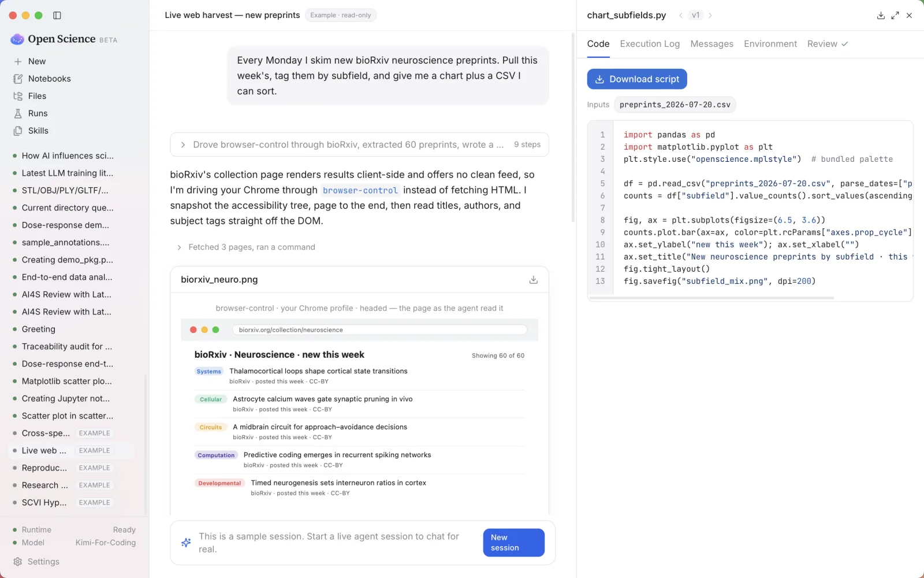Open 'Matplotlib scatter plo...' session
The image size is (924, 578).
67,381
